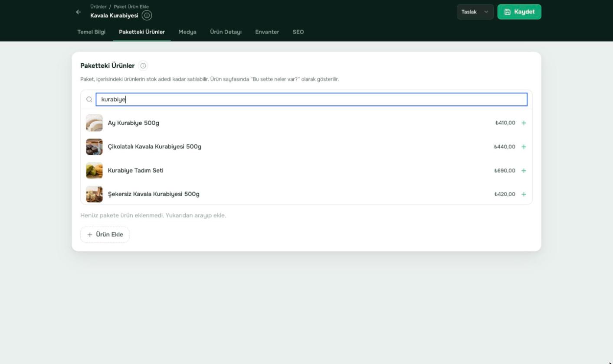This screenshot has height=364, width=613.
Task: Click the Ay Kurabiye product thumbnail
Action: 94,123
